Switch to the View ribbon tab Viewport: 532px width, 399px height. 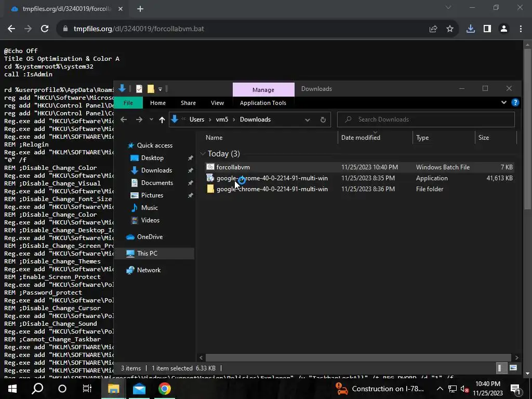tap(218, 103)
